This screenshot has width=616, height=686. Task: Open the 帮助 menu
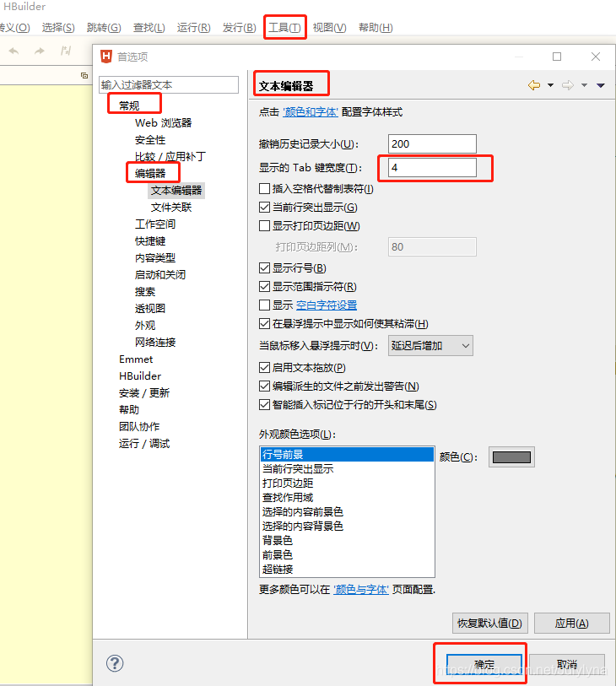[376, 28]
